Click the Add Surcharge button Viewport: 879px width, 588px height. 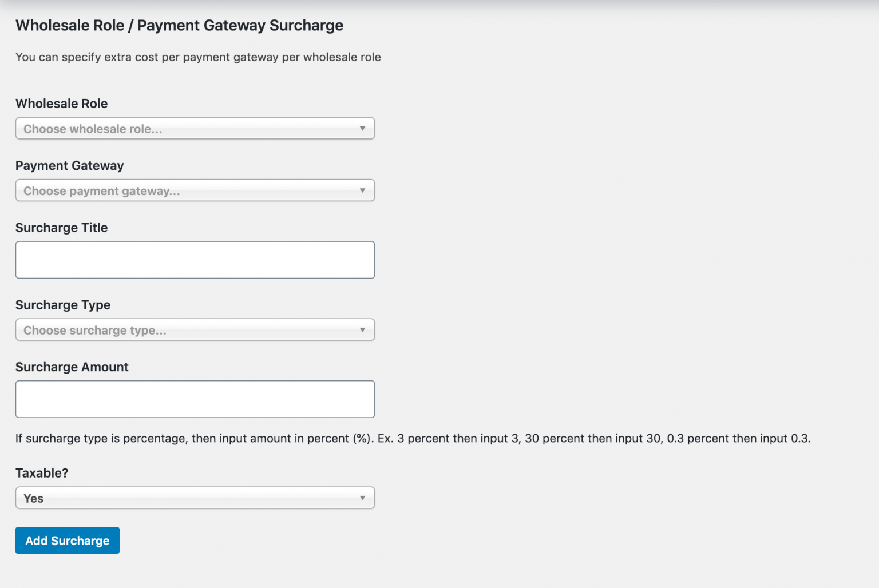[67, 540]
